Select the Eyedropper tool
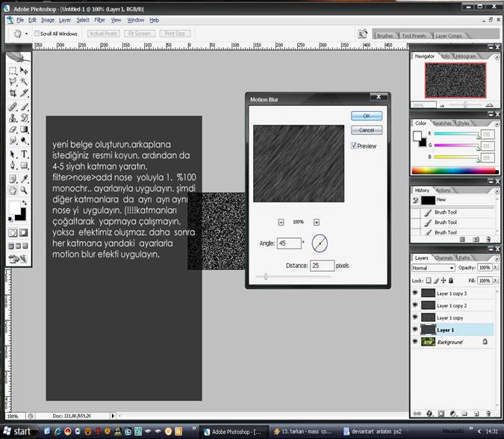This screenshot has width=504, height=439. (24, 178)
